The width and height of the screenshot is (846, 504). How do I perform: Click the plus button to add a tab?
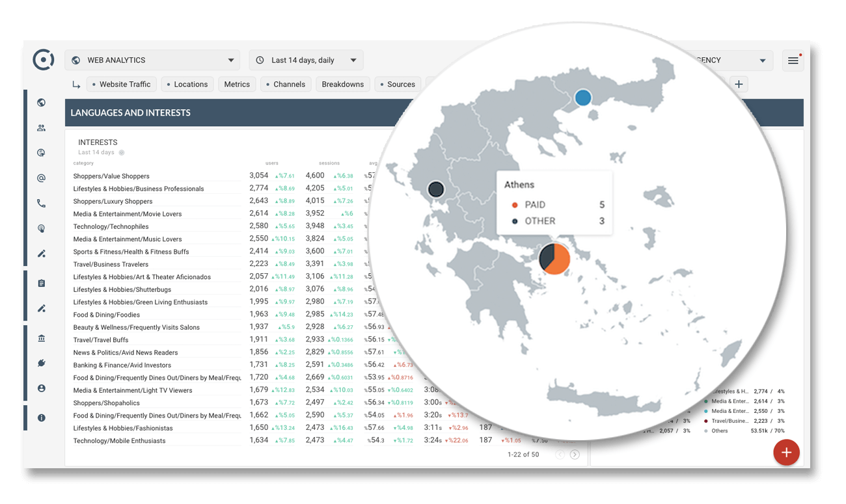[x=739, y=84]
